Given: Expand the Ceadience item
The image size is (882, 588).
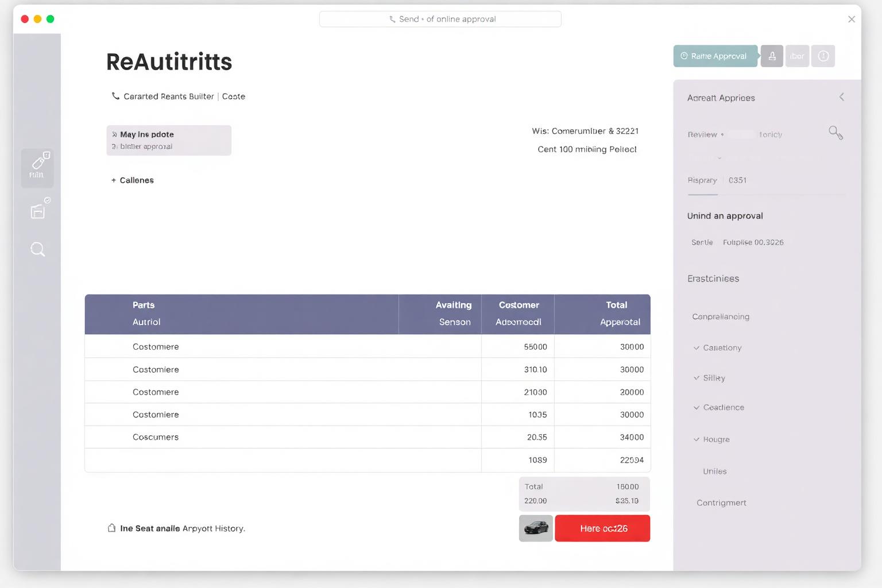Looking at the screenshot, I should coord(719,408).
